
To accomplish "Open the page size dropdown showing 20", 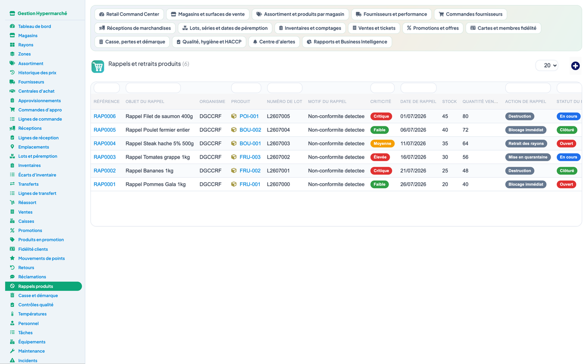I will 547,65.
